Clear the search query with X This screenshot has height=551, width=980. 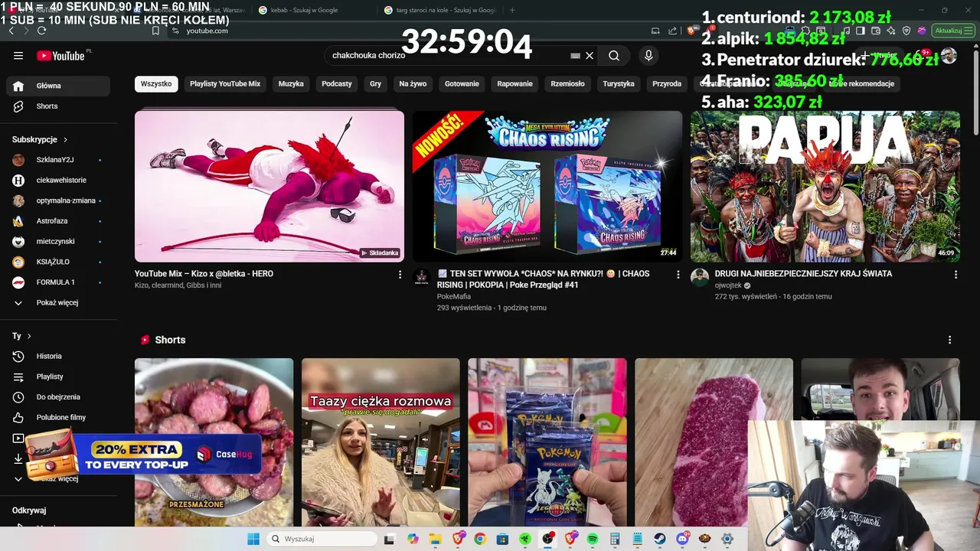[x=590, y=56]
